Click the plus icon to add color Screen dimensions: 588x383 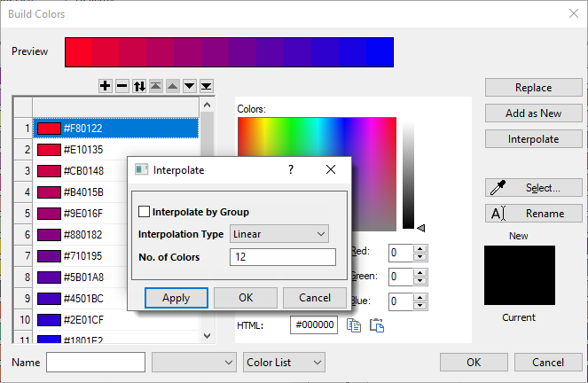[106, 86]
